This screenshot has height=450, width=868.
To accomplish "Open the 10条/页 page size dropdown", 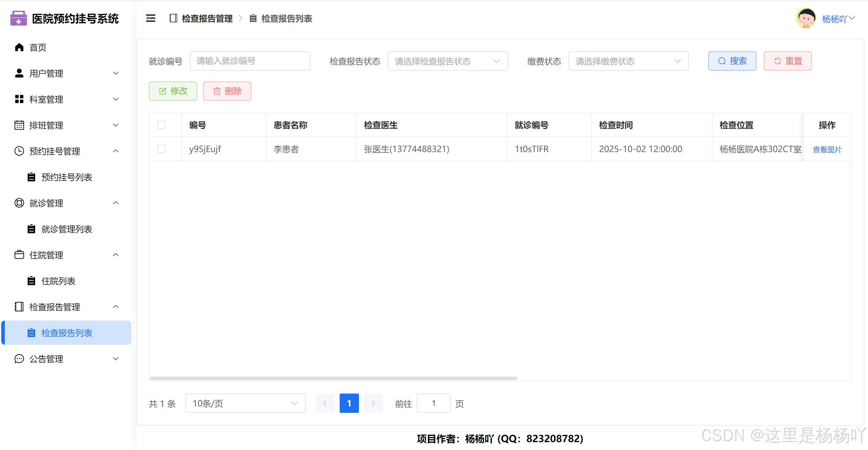I will [245, 403].
